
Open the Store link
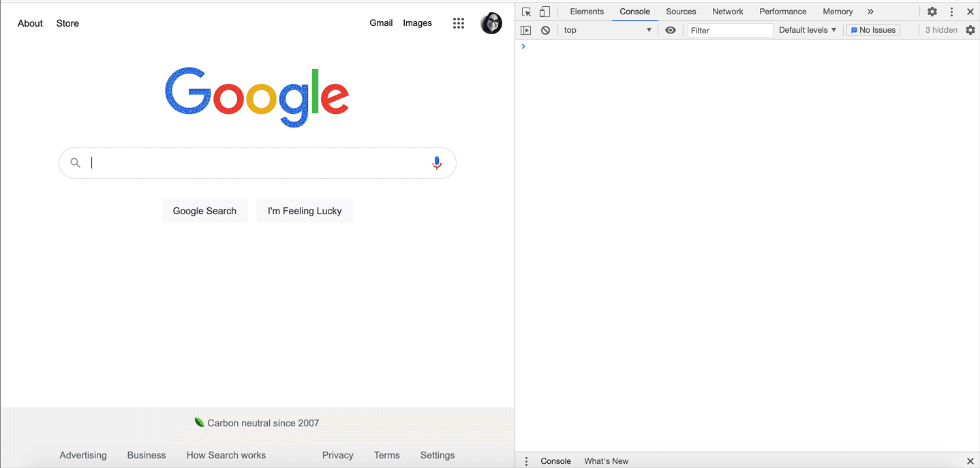tap(67, 23)
